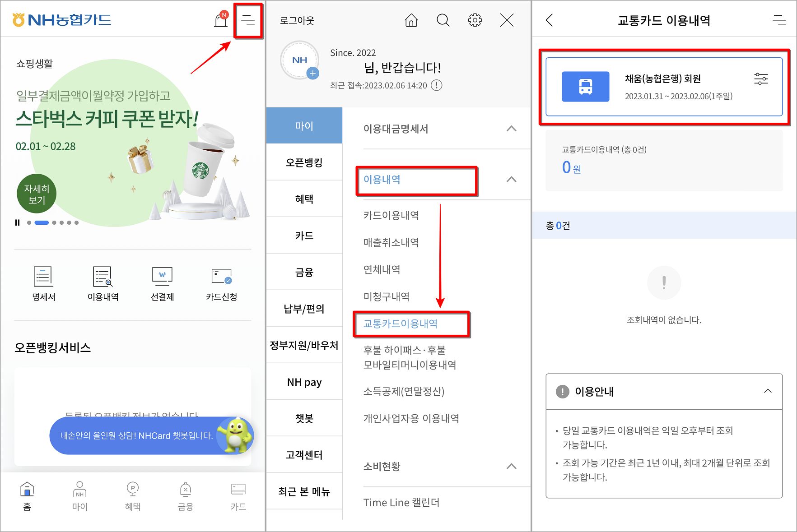This screenshot has width=797, height=532.
Task: Select 최근 본 메뉴 category
Action: click(x=304, y=491)
